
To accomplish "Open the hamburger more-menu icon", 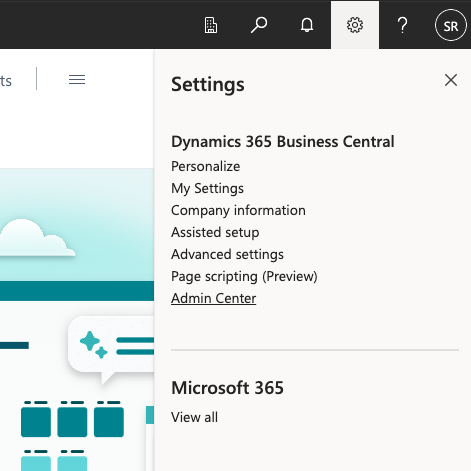I will [77, 79].
